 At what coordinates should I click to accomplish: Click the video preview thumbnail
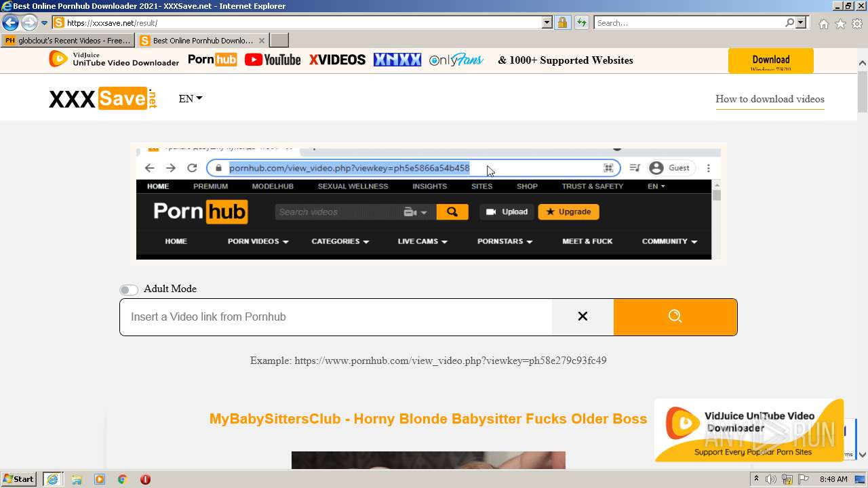tap(428, 460)
